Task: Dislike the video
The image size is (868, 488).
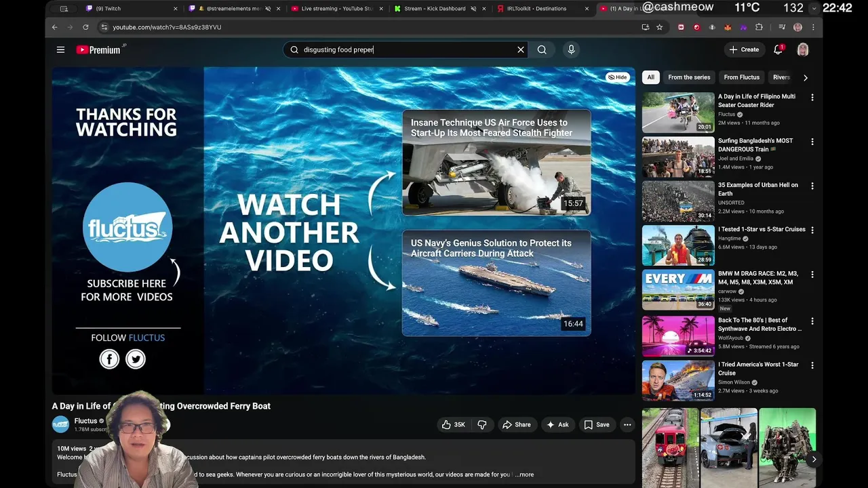Action: [x=482, y=425]
